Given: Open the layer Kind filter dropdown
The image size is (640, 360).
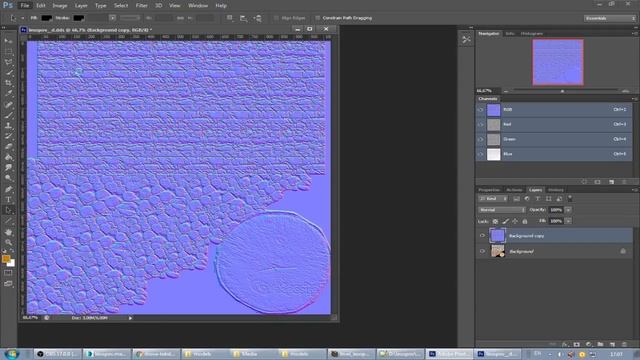Looking at the screenshot, I should point(493,199).
